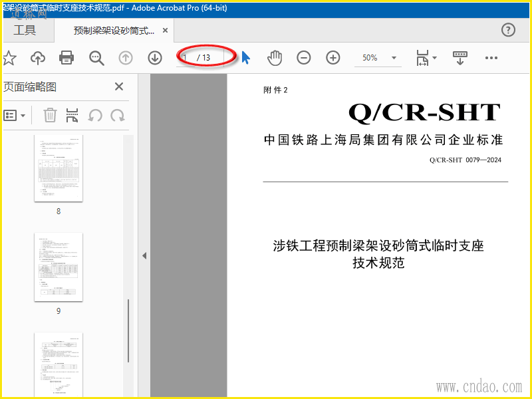Viewport: 532px width, 399px height.
Task: Open thumbnail options list menu
Action: click(14, 116)
